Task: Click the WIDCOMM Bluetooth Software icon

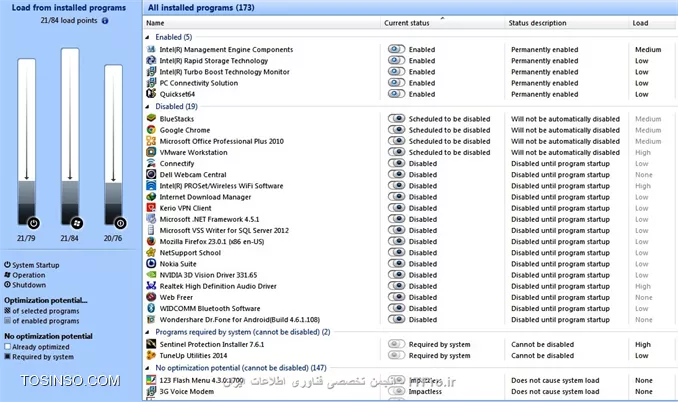Action: coord(151,308)
